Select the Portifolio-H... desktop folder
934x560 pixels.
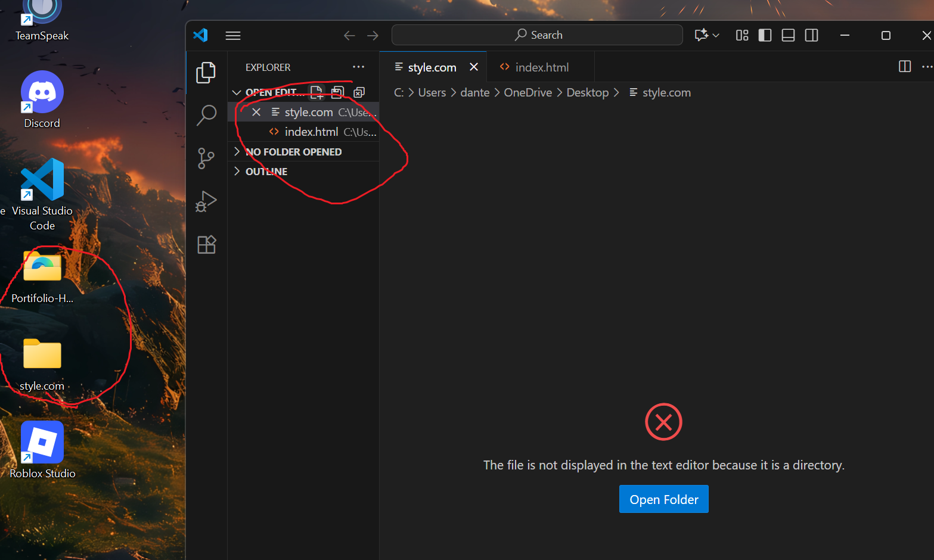42,278
